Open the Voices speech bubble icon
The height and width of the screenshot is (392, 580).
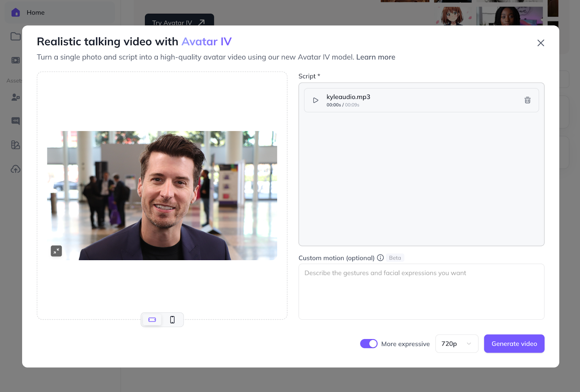(x=15, y=121)
